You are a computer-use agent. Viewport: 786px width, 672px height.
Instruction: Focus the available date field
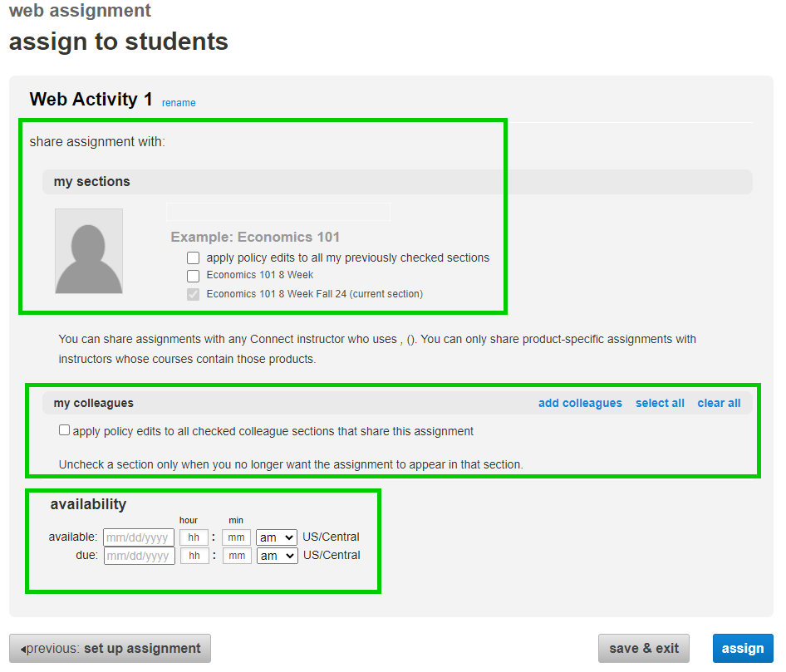pyautogui.click(x=139, y=537)
